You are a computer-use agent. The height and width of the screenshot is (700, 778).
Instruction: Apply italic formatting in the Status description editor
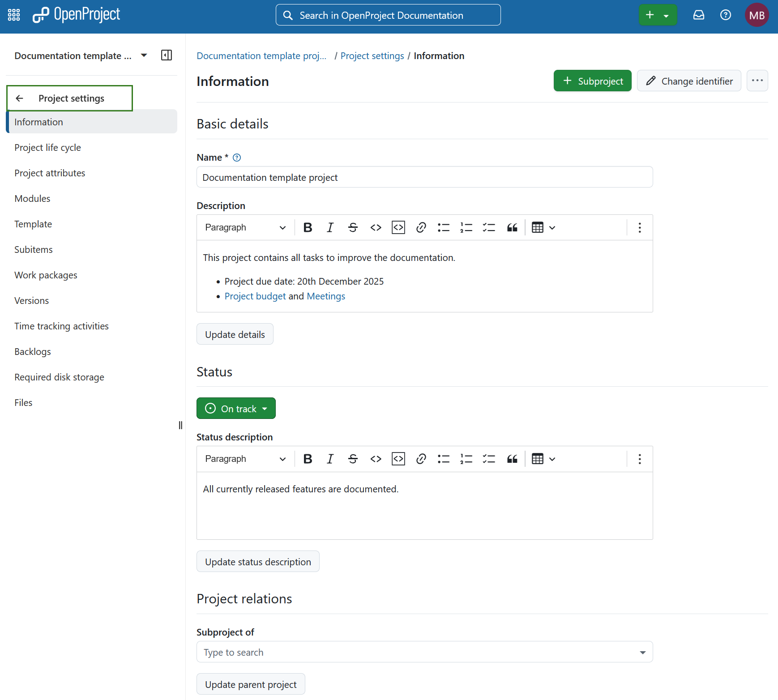coord(330,459)
